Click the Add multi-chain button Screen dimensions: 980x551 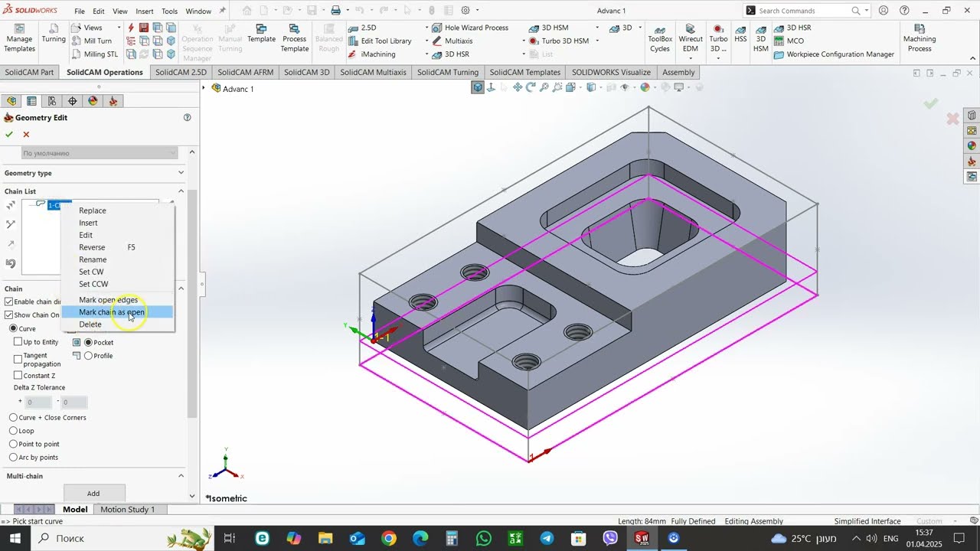click(x=93, y=494)
